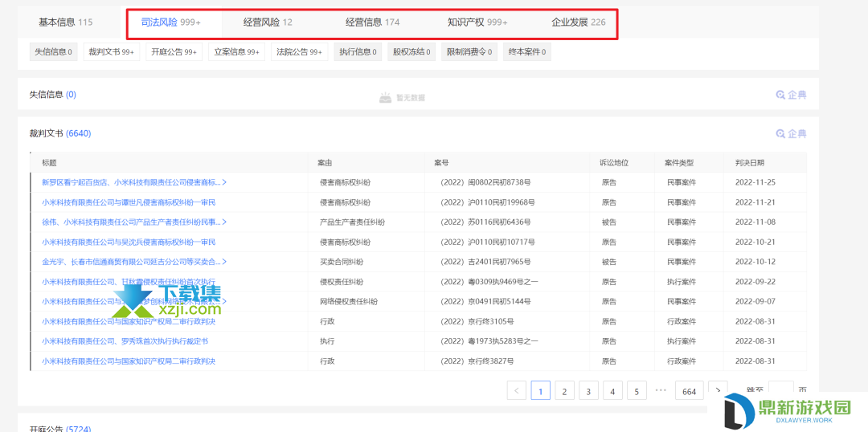The height and width of the screenshot is (432, 868).
Task: Click case number 京0491民初5144号
Action: (485, 301)
